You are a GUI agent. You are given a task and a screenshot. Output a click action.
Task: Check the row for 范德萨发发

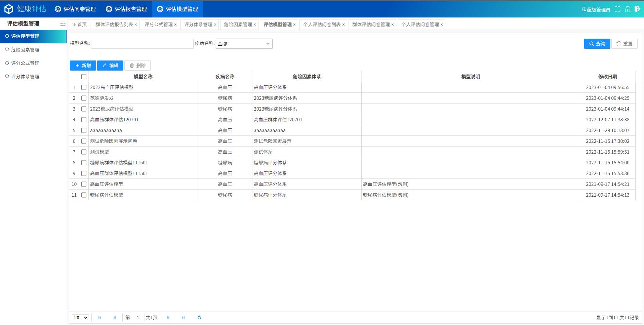click(84, 98)
